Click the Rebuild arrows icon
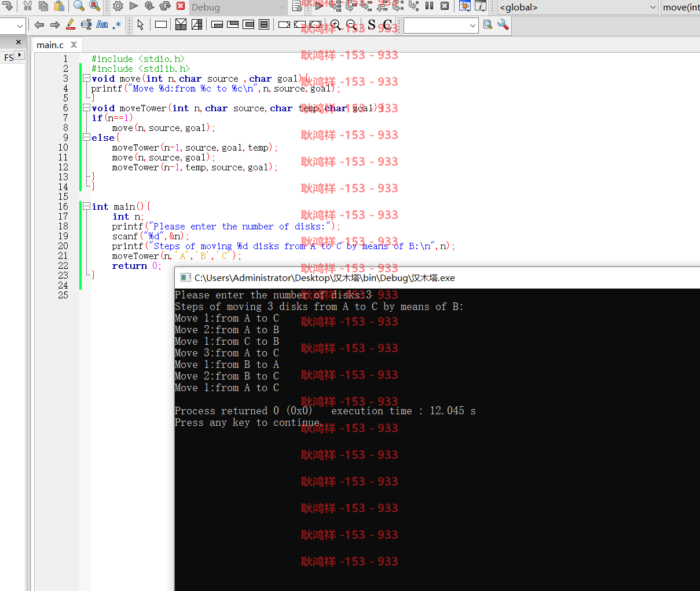Screen dimensions: 700x591 [x=165, y=6]
